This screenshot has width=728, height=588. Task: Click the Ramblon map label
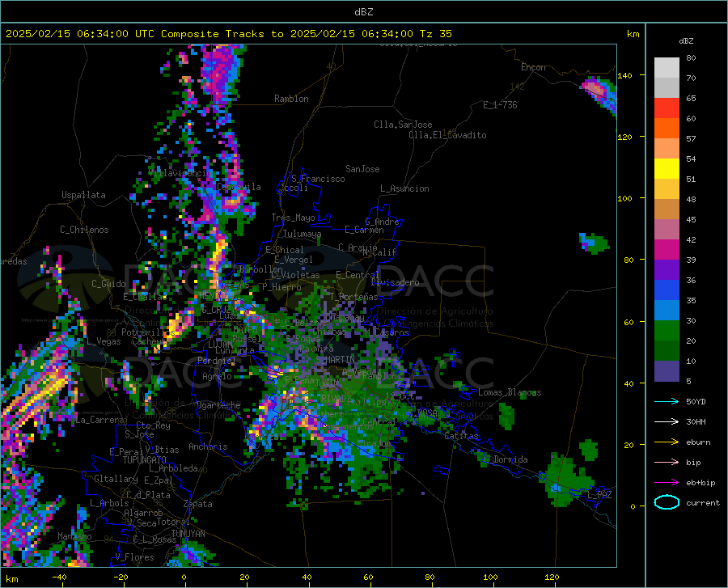coord(291,99)
